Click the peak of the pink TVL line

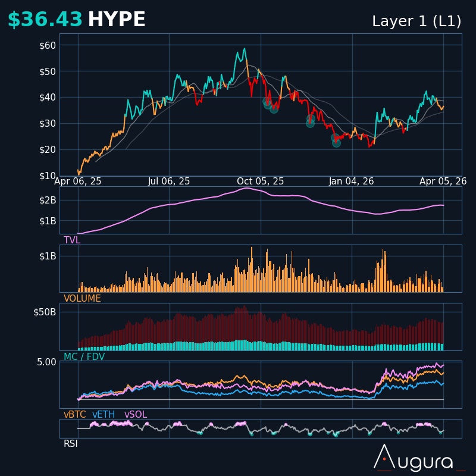pos(246,189)
